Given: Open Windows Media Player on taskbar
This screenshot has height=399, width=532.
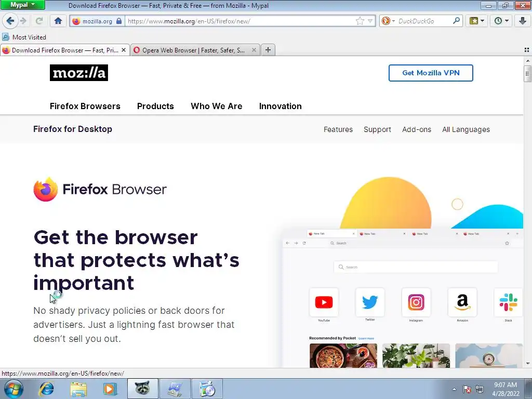Looking at the screenshot, I should tap(110, 389).
